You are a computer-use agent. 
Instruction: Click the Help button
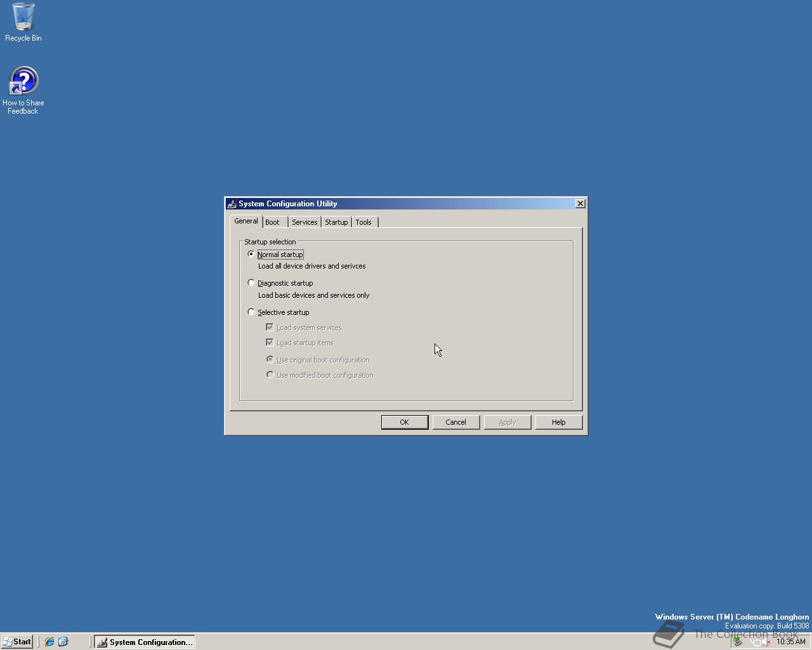(559, 422)
